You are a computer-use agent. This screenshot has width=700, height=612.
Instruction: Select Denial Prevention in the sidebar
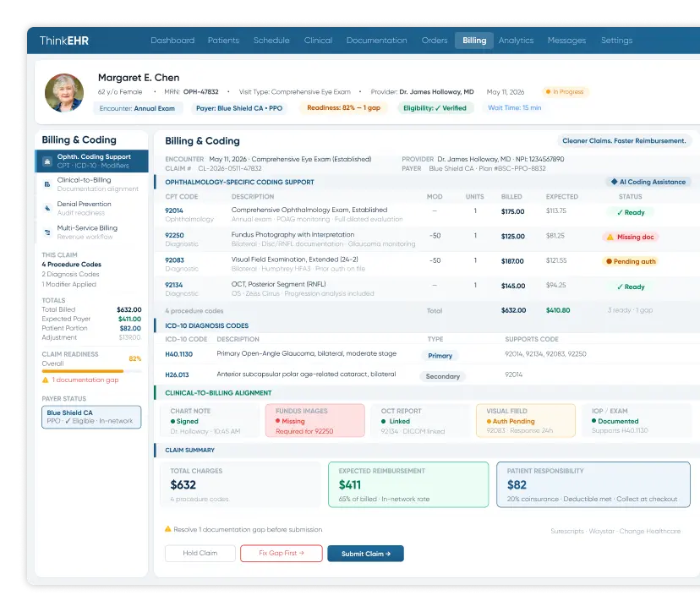click(x=91, y=208)
